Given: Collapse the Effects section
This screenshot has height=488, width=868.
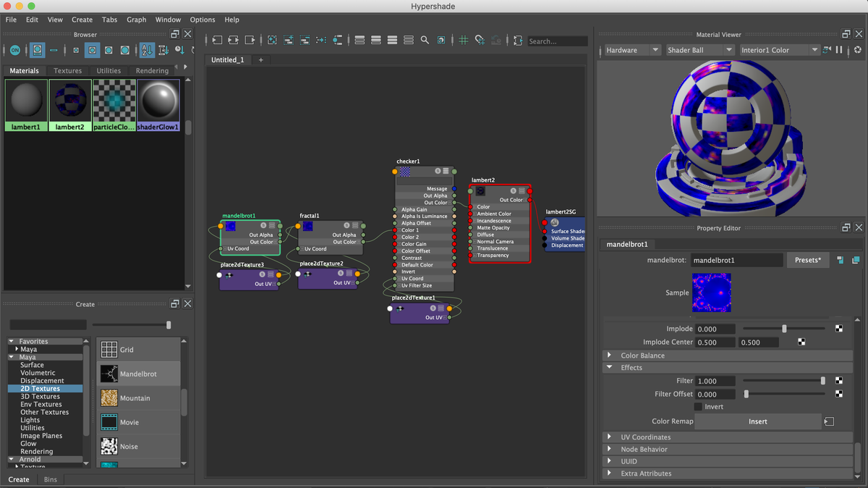Looking at the screenshot, I should [x=728, y=368].
